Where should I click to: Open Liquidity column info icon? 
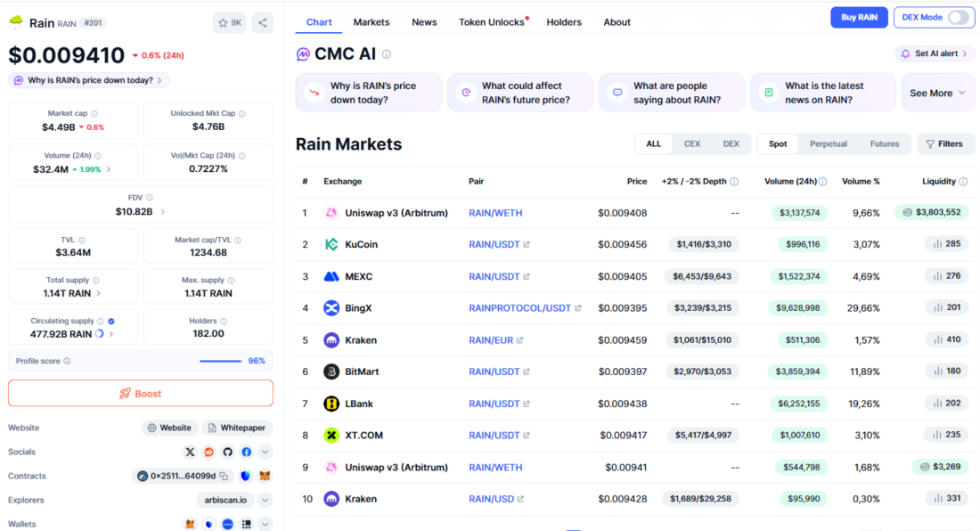(963, 182)
